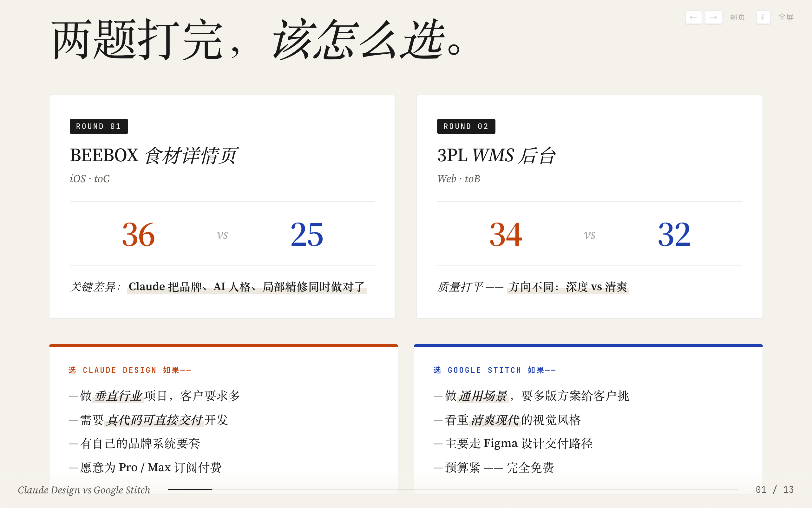Click the ROUND 02 badge
The width and height of the screenshot is (812, 508).
click(x=466, y=126)
